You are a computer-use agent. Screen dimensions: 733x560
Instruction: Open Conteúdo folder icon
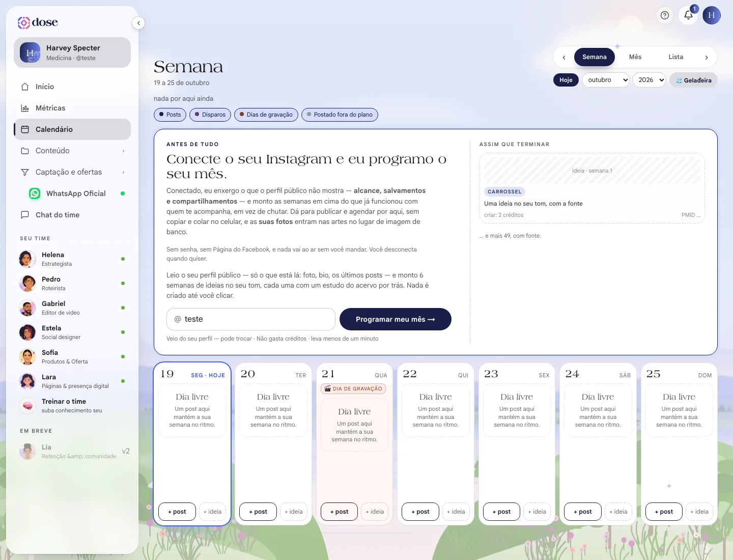click(25, 151)
